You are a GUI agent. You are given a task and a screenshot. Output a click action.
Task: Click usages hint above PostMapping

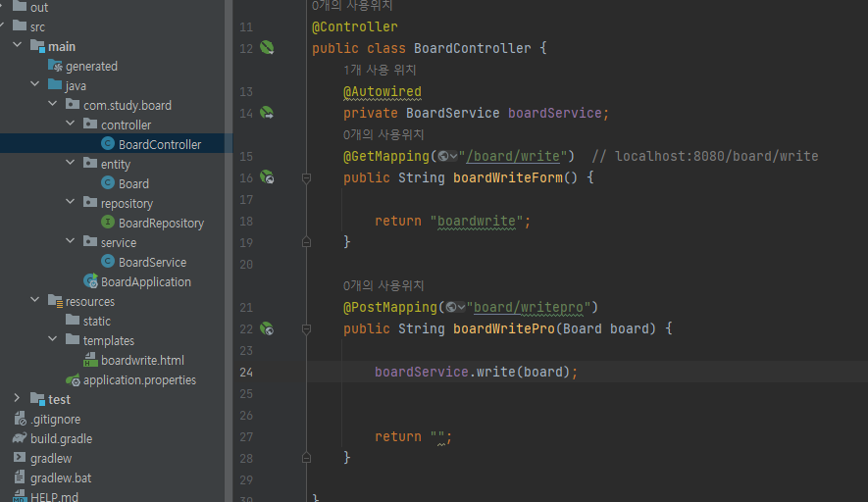(383, 286)
